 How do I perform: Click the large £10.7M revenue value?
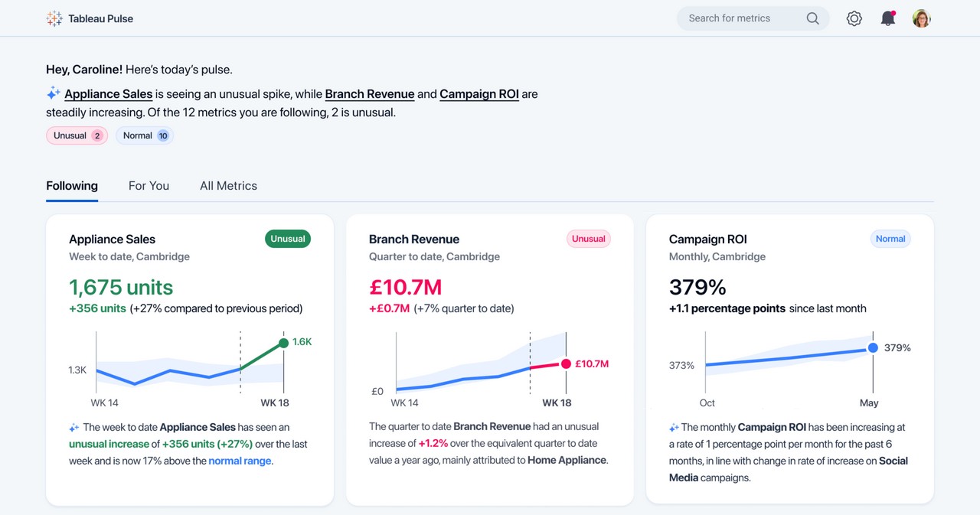point(406,288)
